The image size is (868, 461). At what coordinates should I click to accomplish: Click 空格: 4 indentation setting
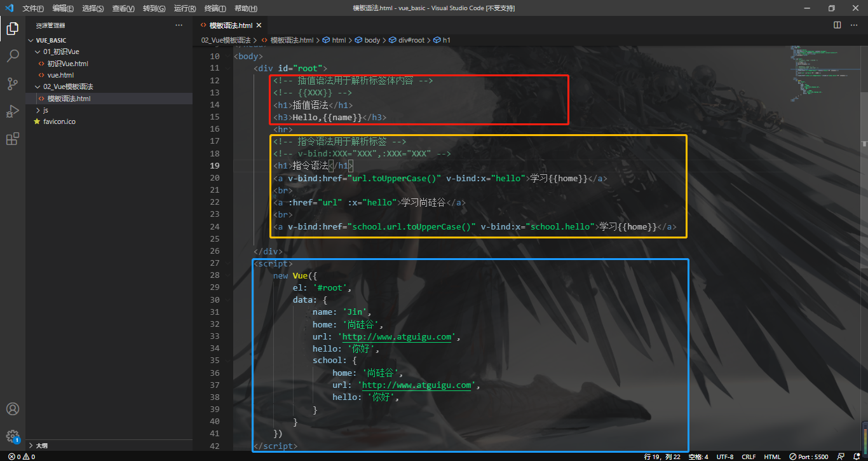coord(698,457)
